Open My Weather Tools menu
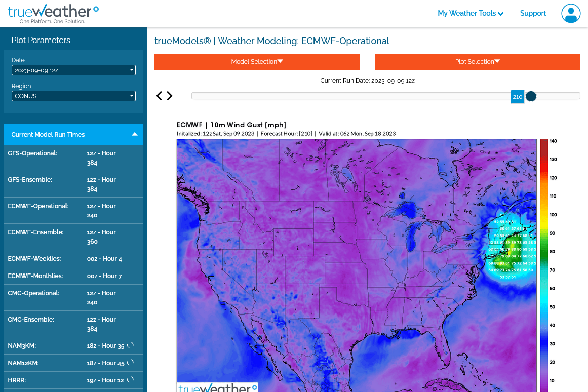Image resolution: width=588 pixels, height=392 pixels. [471, 13]
